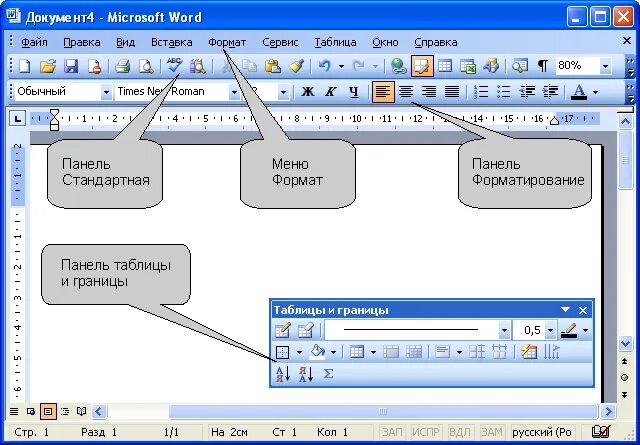Image resolution: width=640 pixels, height=445 pixels.
Task: Click the Paste clipboard icon
Action: (x=273, y=66)
